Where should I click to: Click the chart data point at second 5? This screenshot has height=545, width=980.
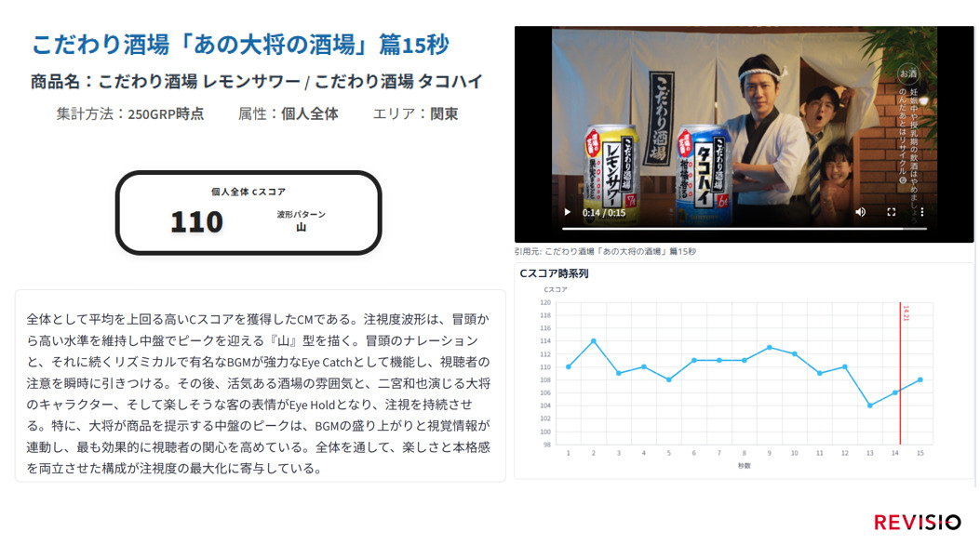(669, 379)
